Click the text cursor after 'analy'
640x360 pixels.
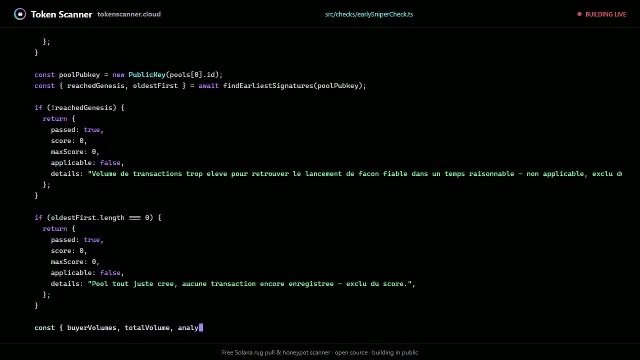[x=201, y=328]
